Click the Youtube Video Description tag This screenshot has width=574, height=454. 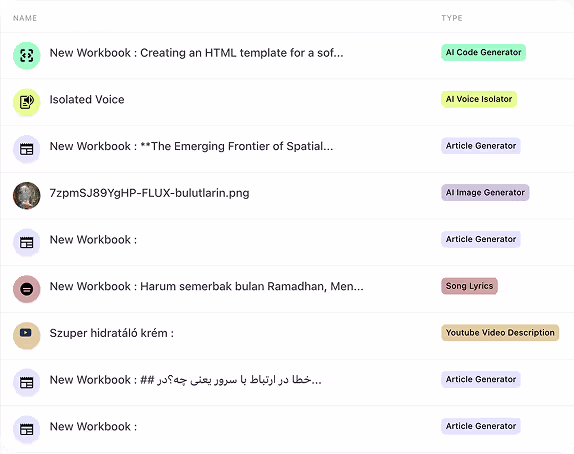[500, 333]
